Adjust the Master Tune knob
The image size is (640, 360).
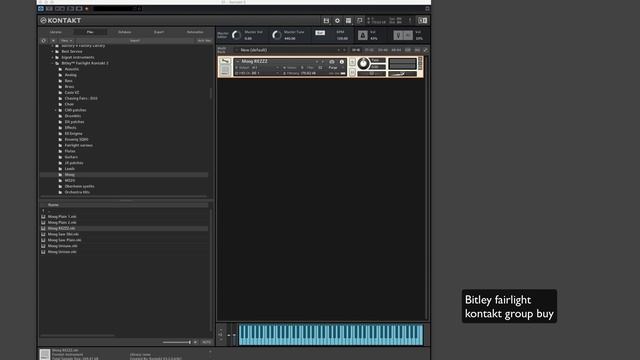(277, 36)
